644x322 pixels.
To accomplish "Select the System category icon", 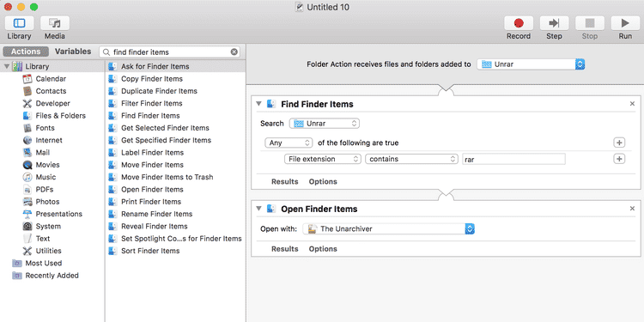I will (x=27, y=227).
